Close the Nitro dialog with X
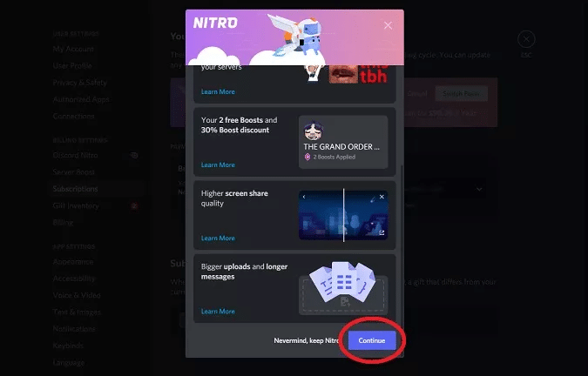588x376 pixels. coord(388,25)
